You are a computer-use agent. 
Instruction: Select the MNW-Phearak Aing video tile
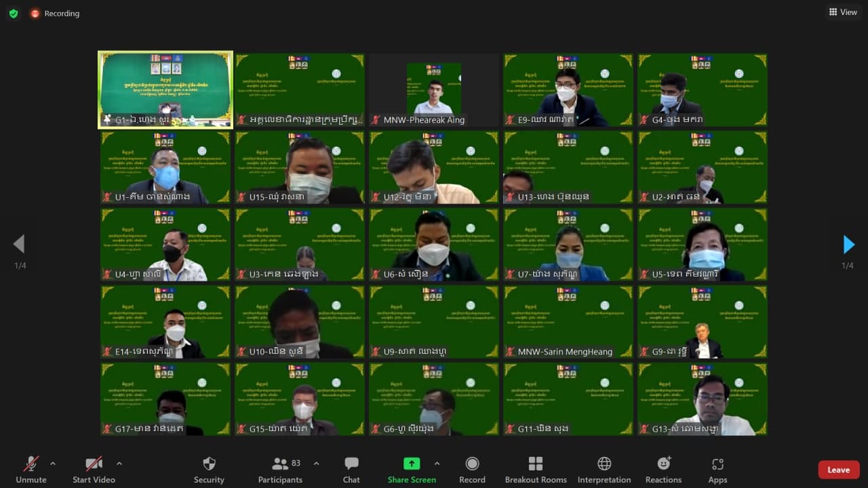[x=434, y=89]
